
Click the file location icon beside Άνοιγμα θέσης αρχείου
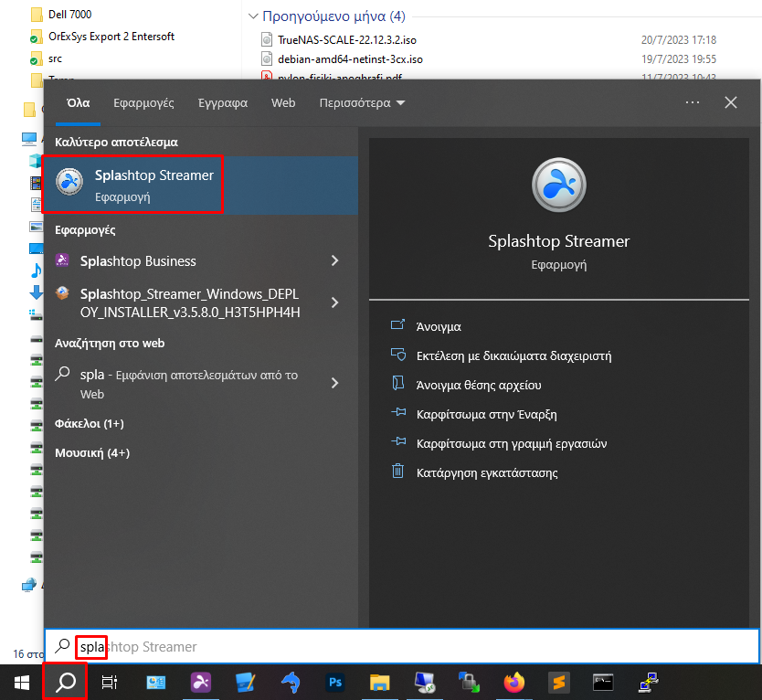click(398, 383)
